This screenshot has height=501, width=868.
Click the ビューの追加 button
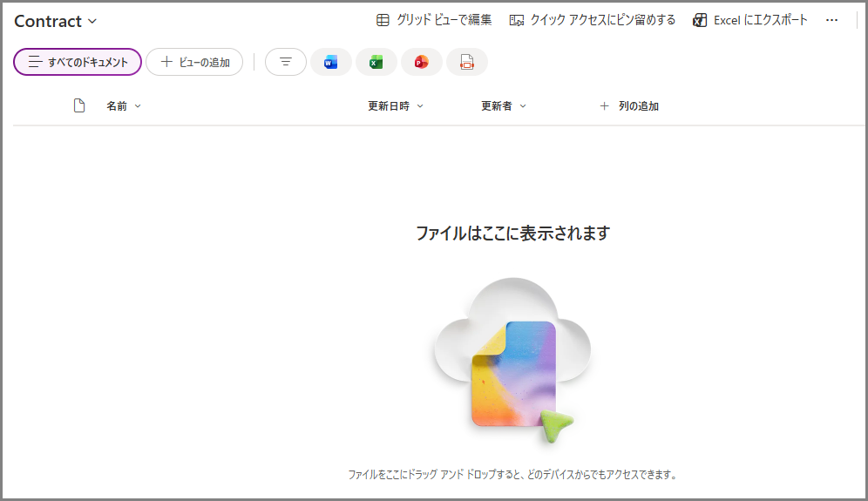pyautogui.click(x=194, y=62)
